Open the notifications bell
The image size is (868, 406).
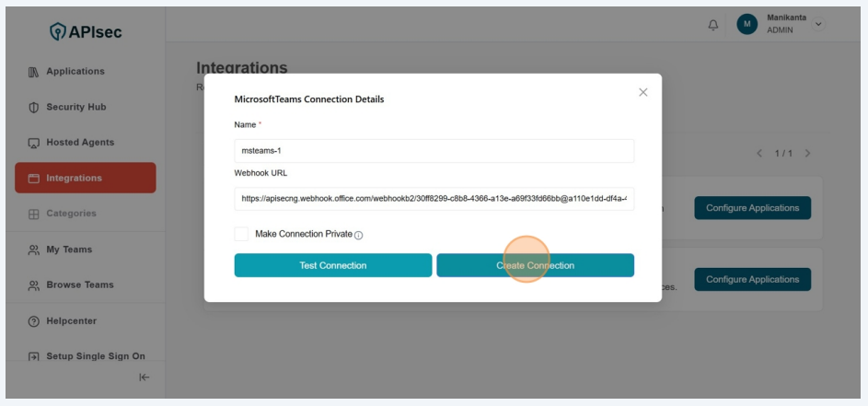[x=713, y=25]
